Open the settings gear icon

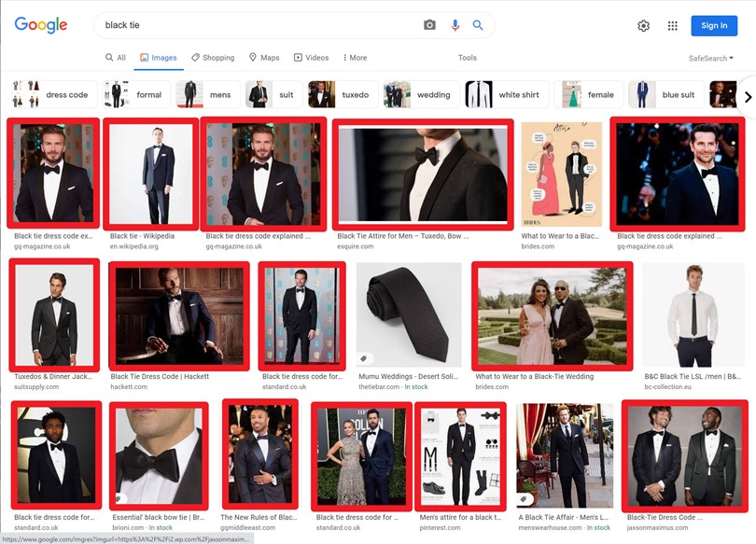[643, 26]
